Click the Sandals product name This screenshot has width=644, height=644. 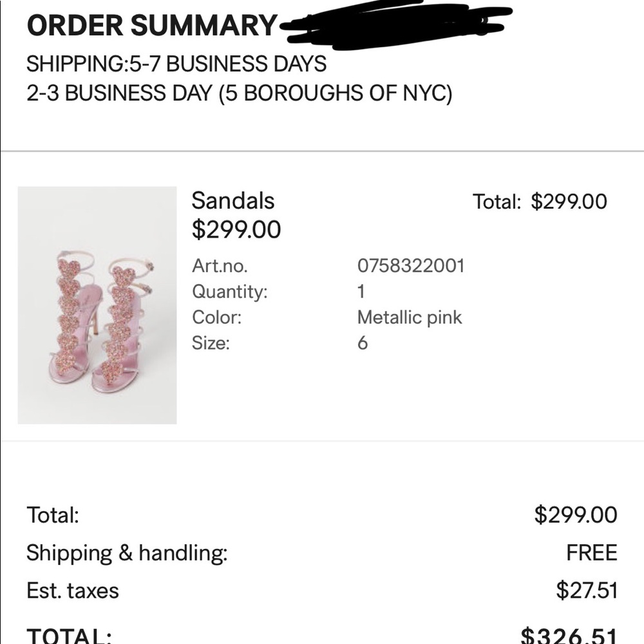(x=233, y=201)
